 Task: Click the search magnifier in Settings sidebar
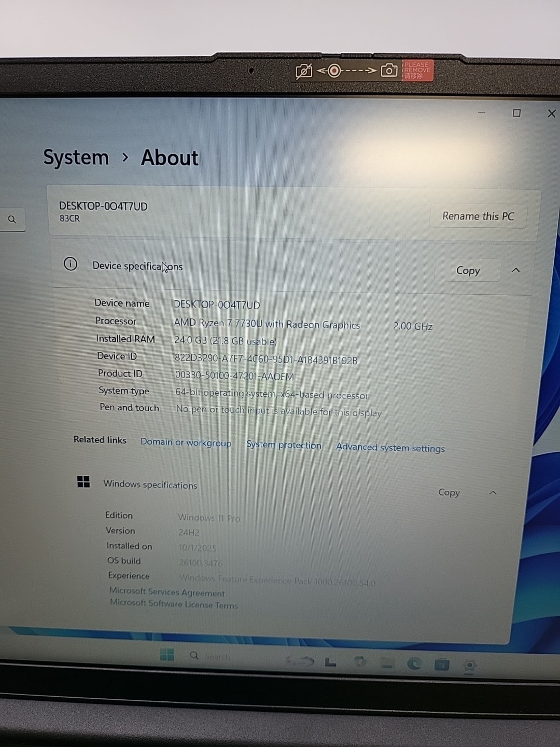pos(12,219)
